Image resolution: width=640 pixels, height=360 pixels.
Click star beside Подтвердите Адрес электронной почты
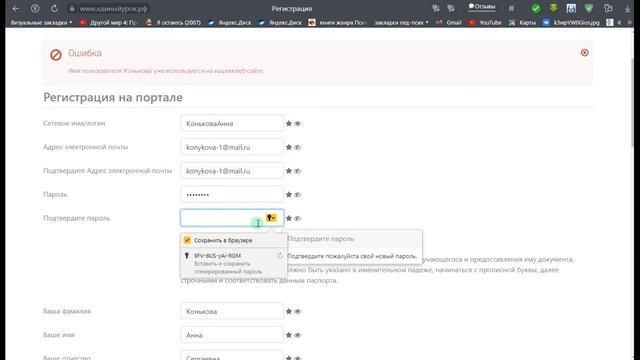(x=289, y=171)
